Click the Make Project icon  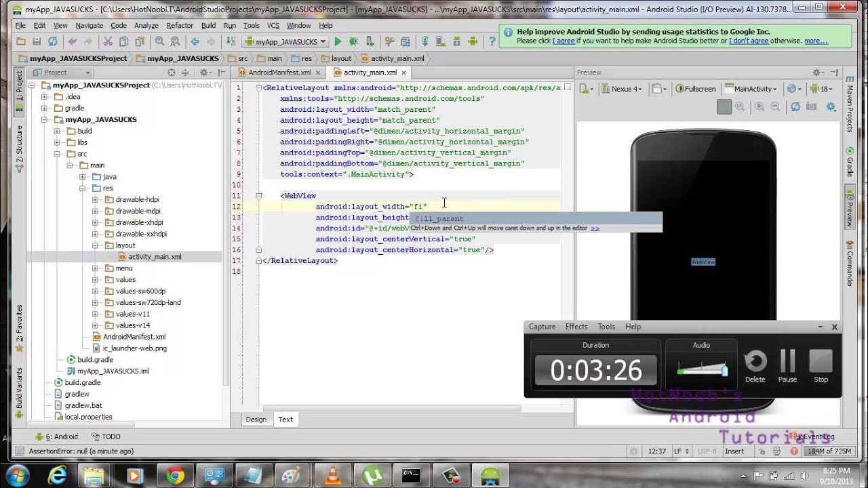(x=231, y=42)
